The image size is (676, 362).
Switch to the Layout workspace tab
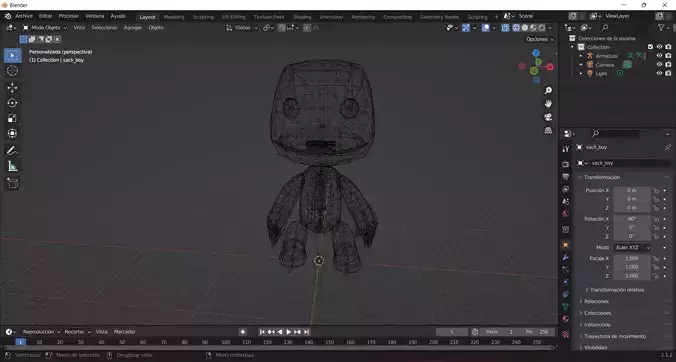(x=147, y=17)
